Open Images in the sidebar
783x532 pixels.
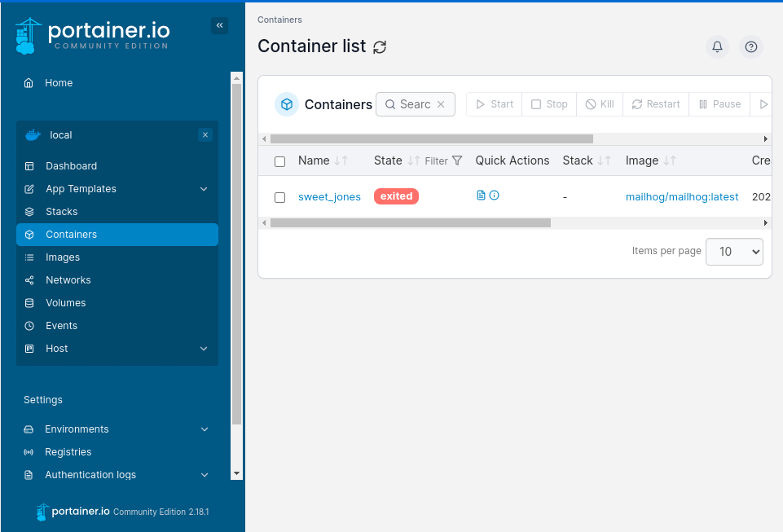[x=117, y=257]
